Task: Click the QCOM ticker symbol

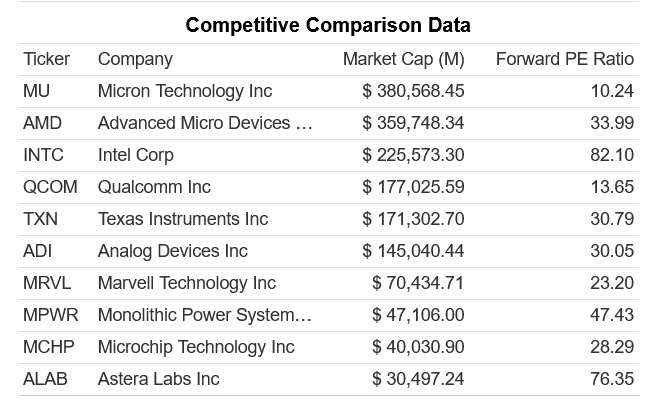Action: [50, 187]
